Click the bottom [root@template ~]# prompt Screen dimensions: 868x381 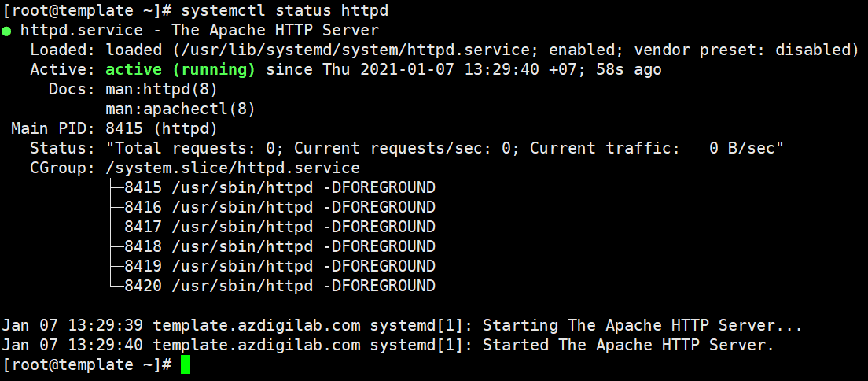pyautogui.click(x=86, y=365)
